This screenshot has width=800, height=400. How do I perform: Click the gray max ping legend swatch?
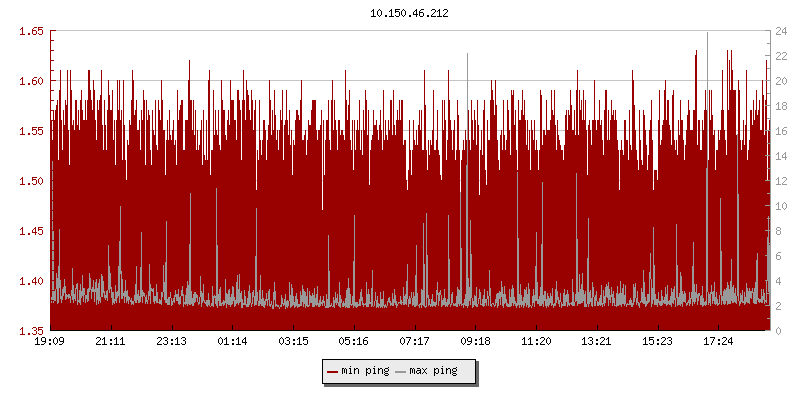[x=401, y=372]
